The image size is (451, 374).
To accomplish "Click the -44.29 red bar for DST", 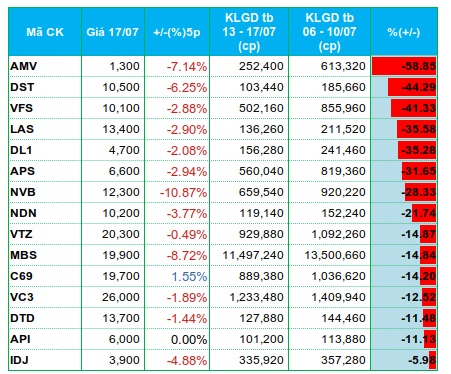I will click(x=412, y=87).
